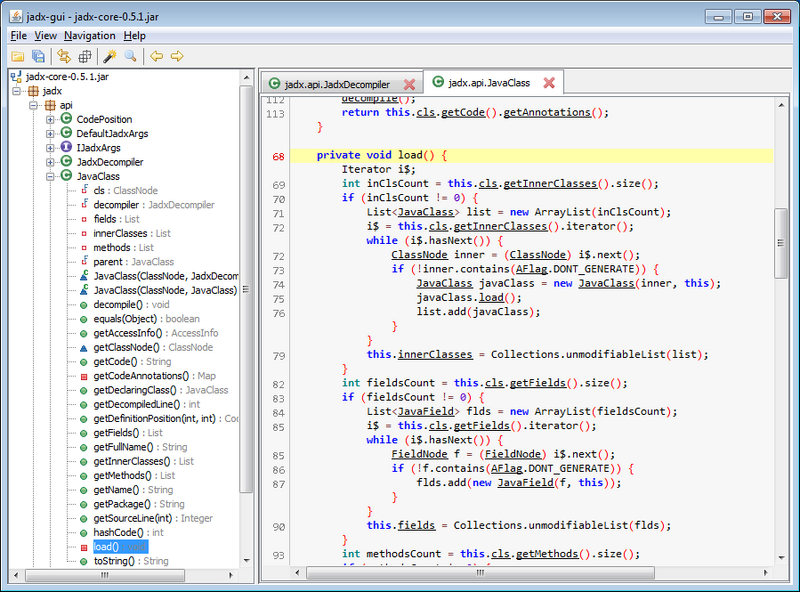The height and width of the screenshot is (592, 800).
Task: Open class search using the magic wand icon
Action: click(110, 56)
